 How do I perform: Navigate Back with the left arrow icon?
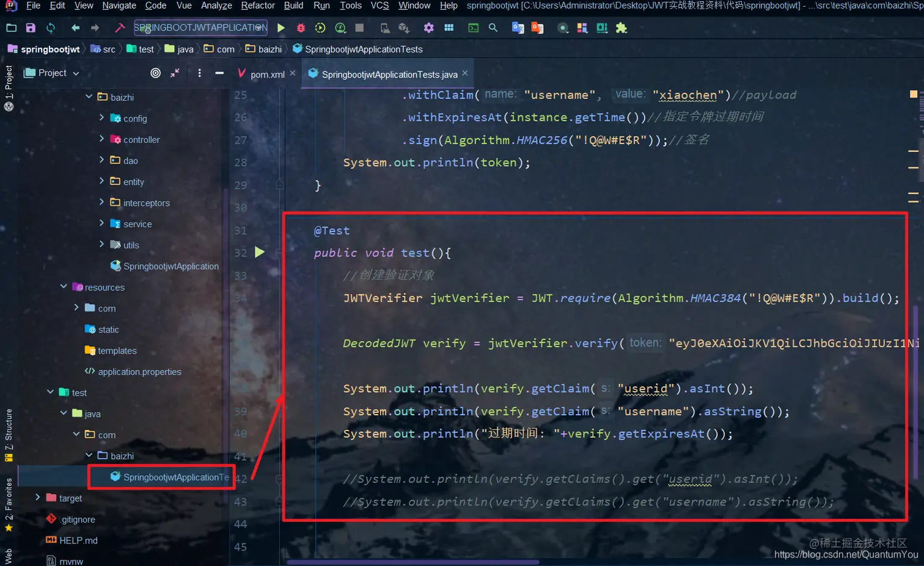75,28
